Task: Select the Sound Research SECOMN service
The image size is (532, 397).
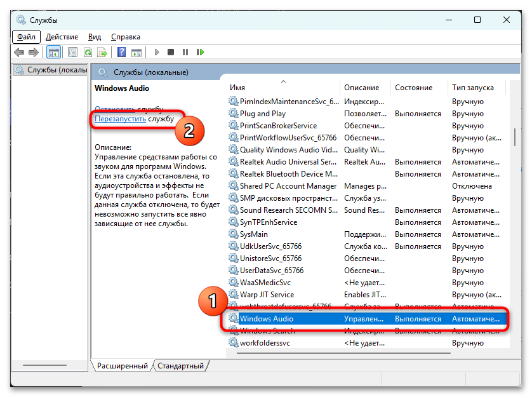Action: pos(368,210)
